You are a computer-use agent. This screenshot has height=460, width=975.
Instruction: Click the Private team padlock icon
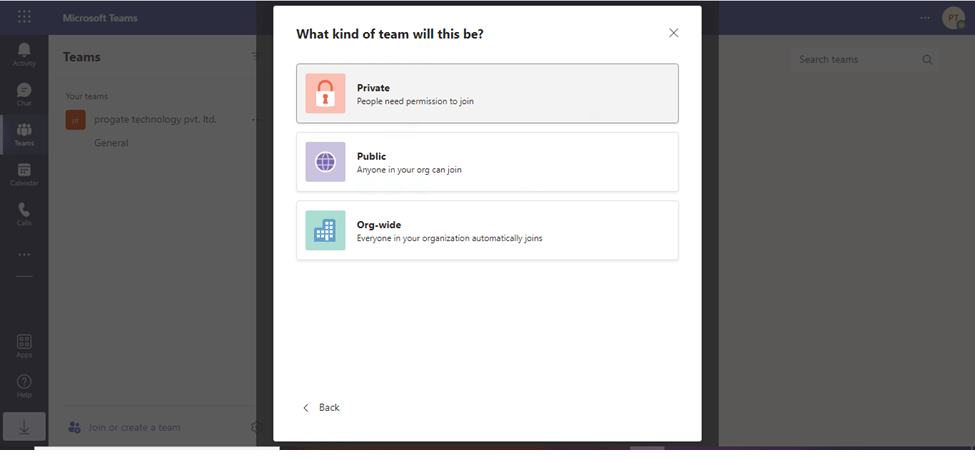[x=325, y=93]
